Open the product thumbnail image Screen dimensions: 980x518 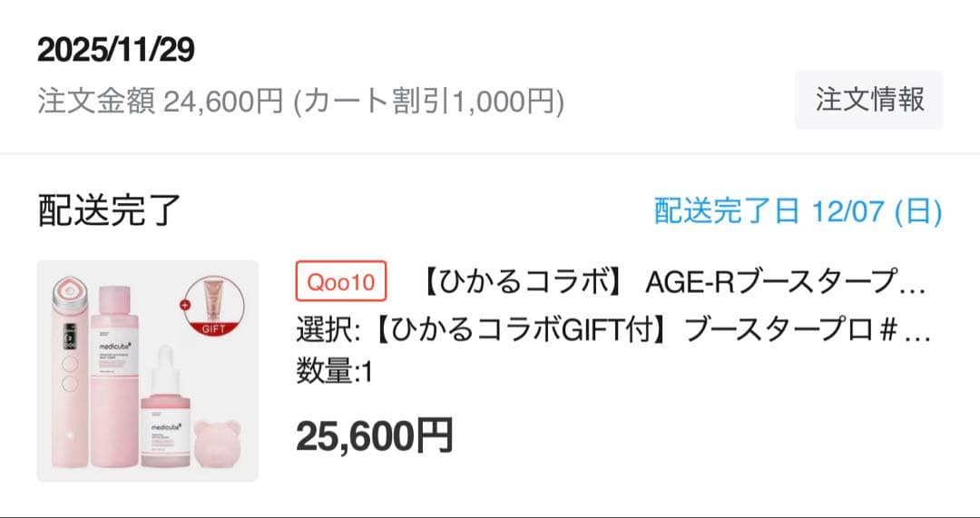[147, 371]
